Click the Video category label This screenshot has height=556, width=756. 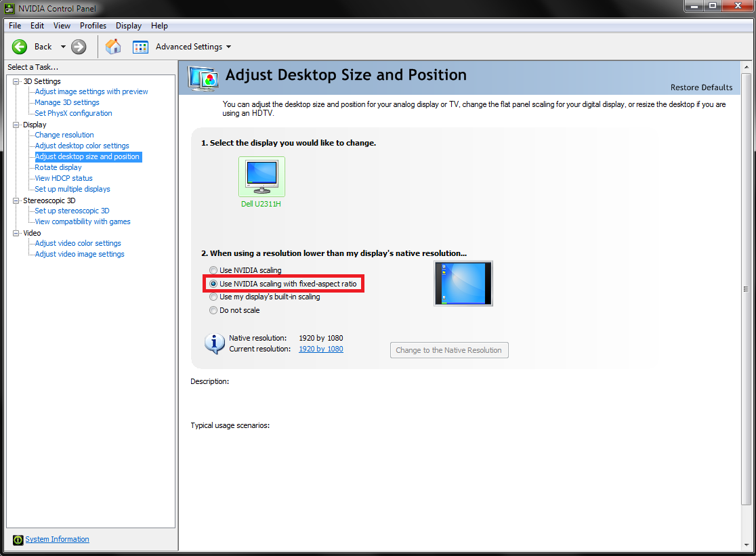point(32,233)
